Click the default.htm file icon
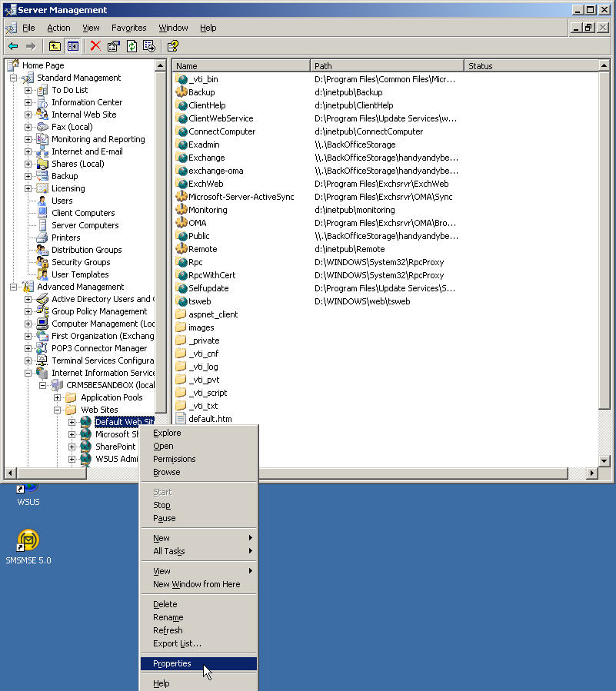Image resolution: width=616 pixels, height=691 pixels. [181, 419]
